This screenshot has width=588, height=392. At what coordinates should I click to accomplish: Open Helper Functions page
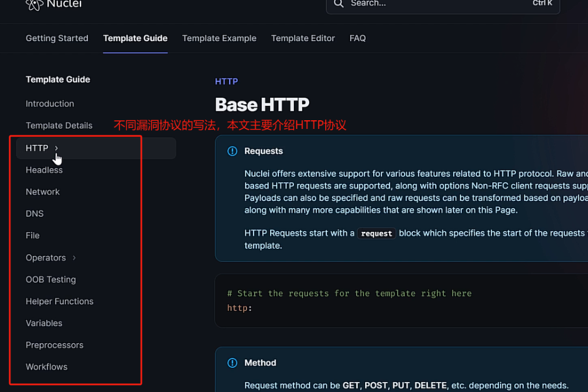[x=60, y=301]
